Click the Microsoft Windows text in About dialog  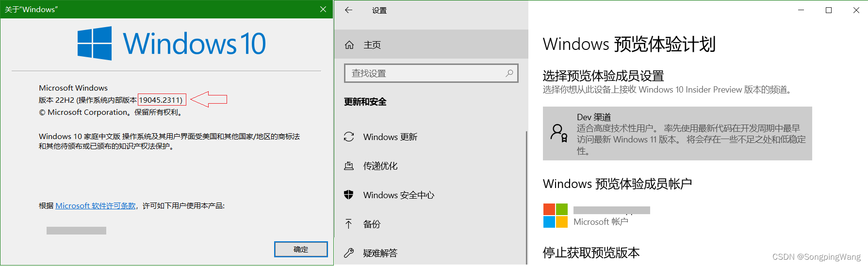click(73, 88)
